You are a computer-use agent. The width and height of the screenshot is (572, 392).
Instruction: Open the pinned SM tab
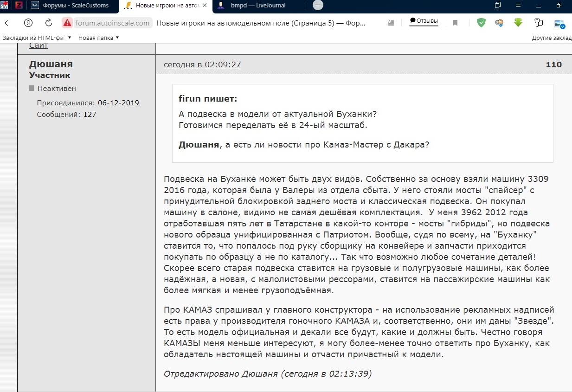click(x=4, y=6)
